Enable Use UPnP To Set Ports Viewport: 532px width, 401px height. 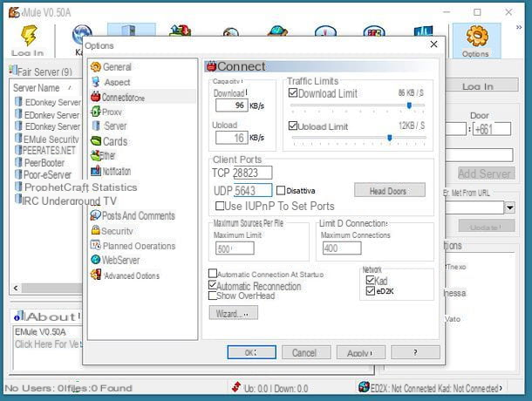tap(220, 206)
